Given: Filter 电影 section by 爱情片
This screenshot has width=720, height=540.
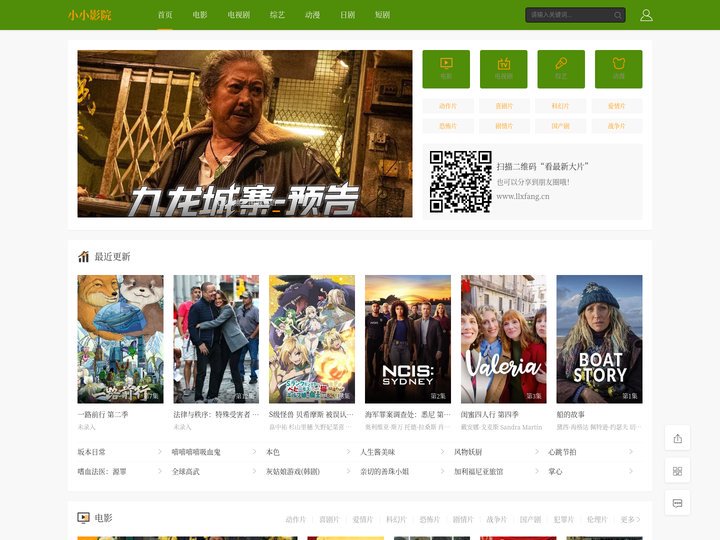Looking at the screenshot, I should (x=362, y=519).
